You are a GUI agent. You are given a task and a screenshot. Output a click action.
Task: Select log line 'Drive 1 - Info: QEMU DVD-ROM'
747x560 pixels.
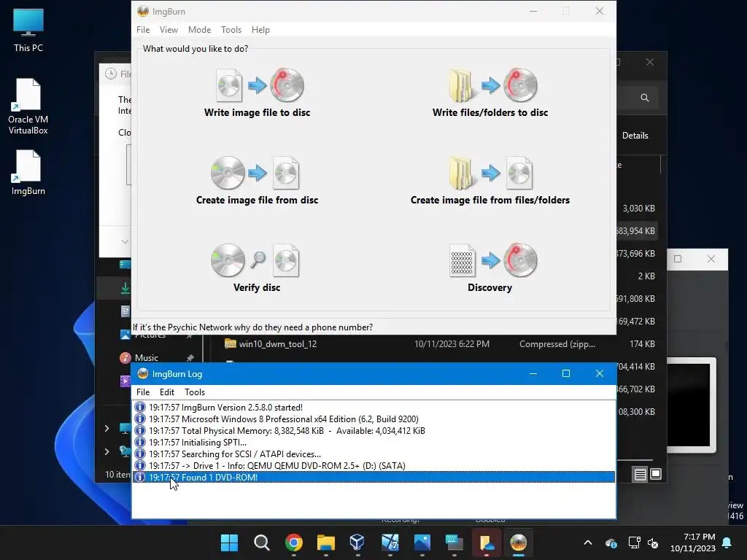click(x=374, y=466)
